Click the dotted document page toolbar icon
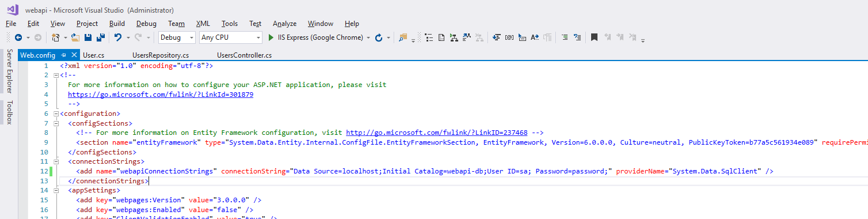868x219 pixels. (x=441, y=37)
